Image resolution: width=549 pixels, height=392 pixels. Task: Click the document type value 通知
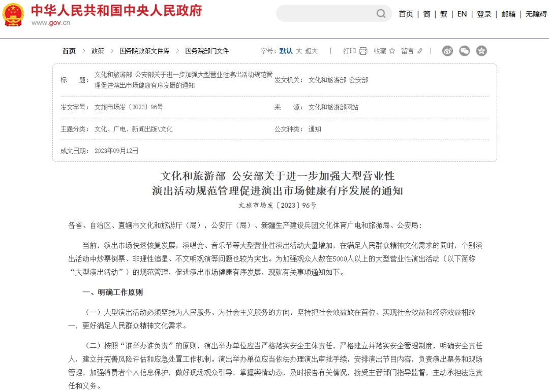pyautogui.click(x=315, y=129)
